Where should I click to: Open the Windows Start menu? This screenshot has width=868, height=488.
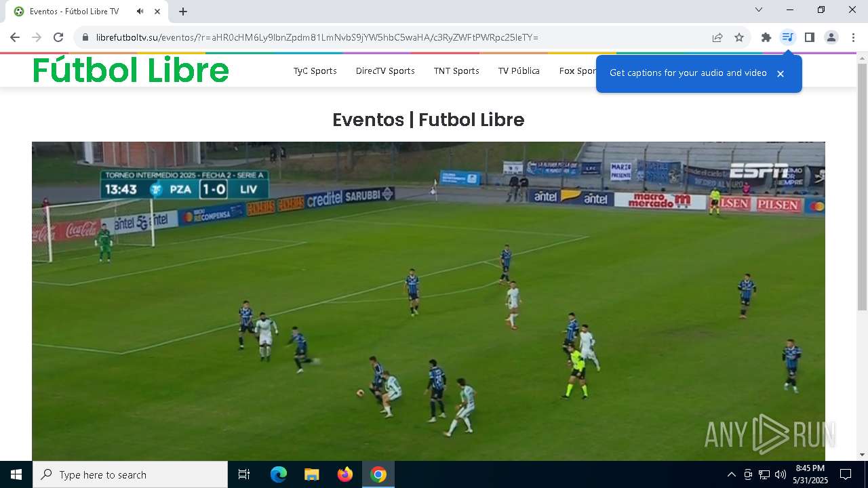coord(16,474)
